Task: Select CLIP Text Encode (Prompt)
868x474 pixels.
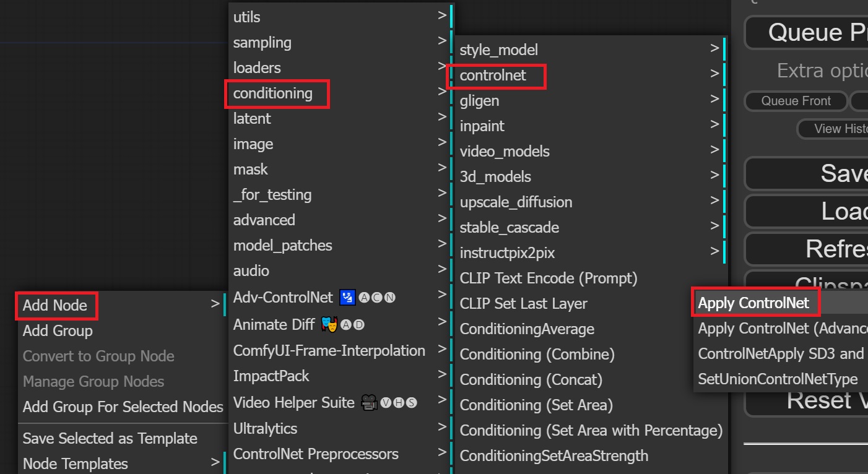Action: tap(548, 278)
